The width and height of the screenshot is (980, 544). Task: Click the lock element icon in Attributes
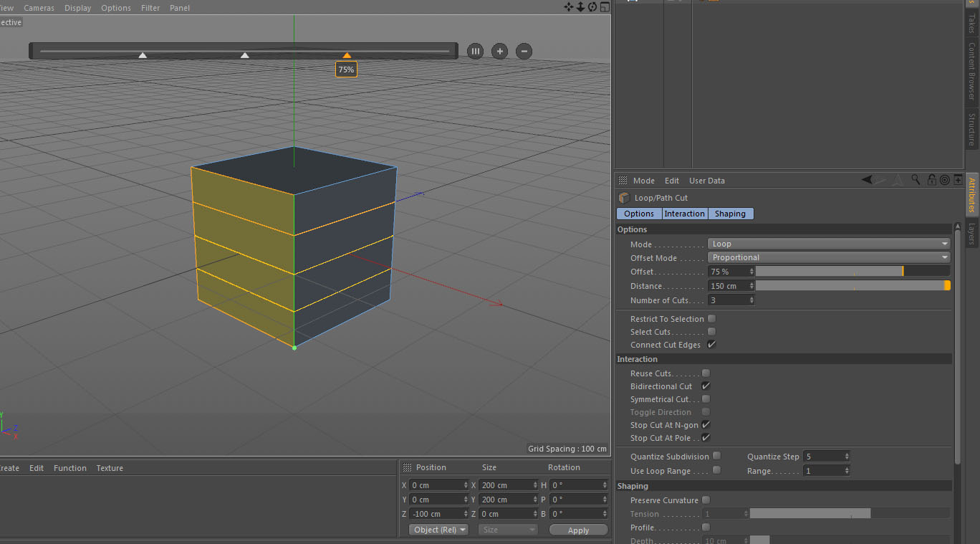[x=932, y=181]
